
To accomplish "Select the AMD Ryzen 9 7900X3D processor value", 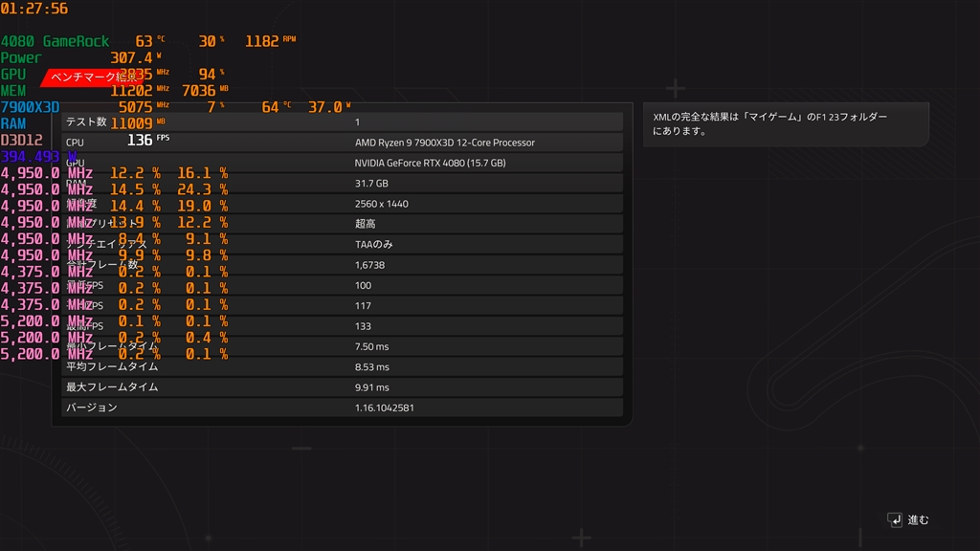I will tap(444, 143).
